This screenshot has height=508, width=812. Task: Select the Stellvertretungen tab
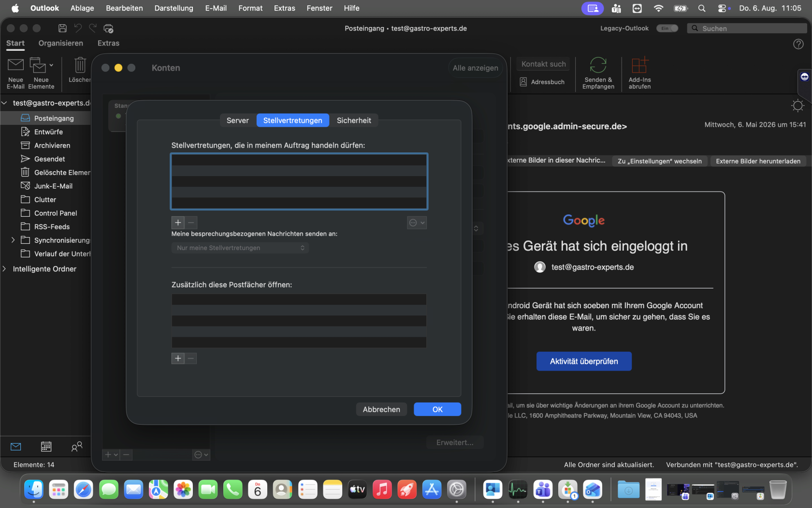point(292,120)
